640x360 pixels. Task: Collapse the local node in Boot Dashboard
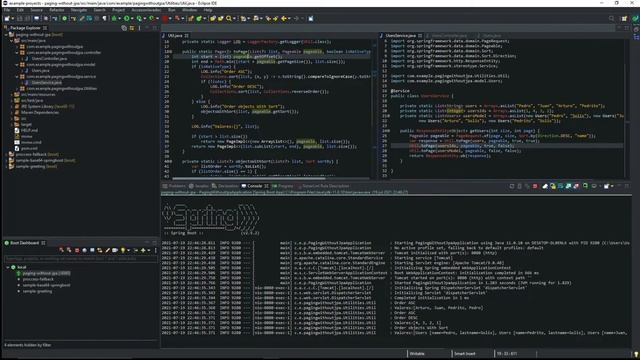pos(8,267)
